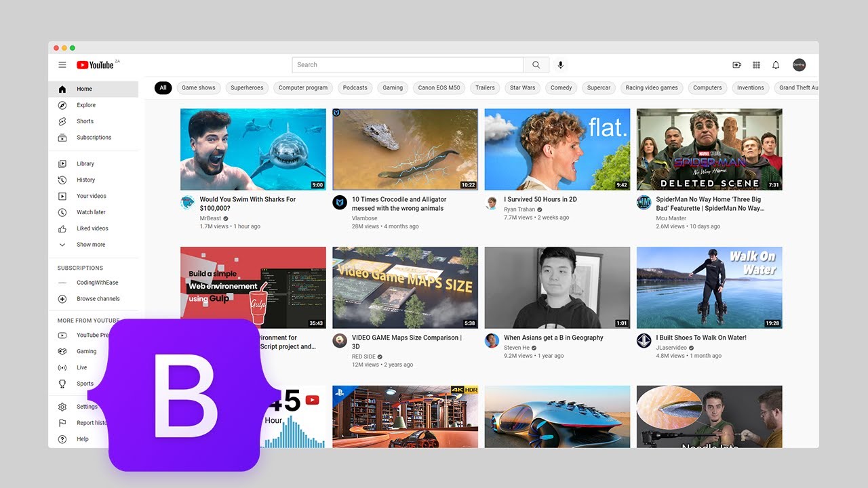Click the YouTube logo
The height and width of the screenshot is (488, 868).
click(x=95, y=65)
